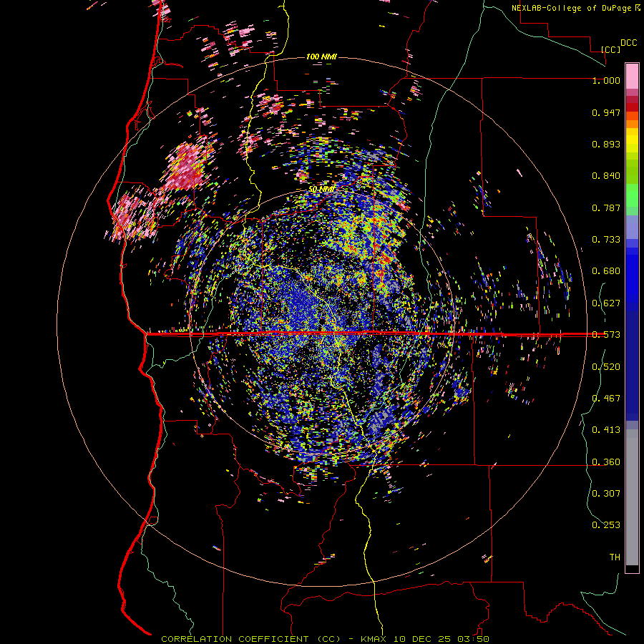
Task: Click the 0.573 scale label
Action: (606, 335)
